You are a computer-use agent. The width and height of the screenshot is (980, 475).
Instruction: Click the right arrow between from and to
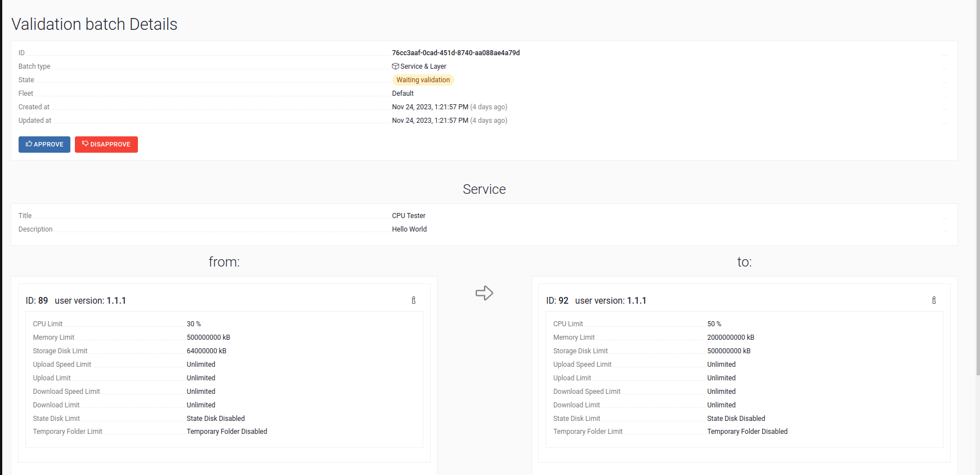point(484,293)
